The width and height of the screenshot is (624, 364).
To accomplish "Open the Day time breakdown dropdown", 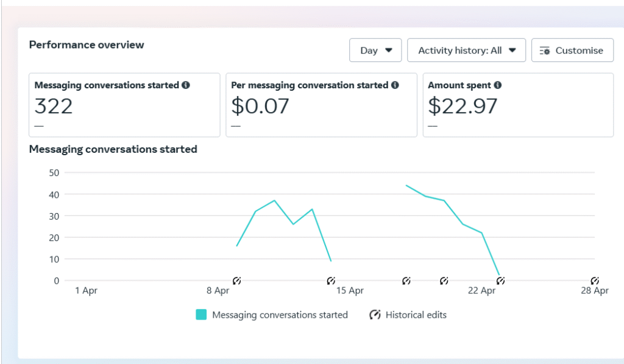I will coord(375,51).
